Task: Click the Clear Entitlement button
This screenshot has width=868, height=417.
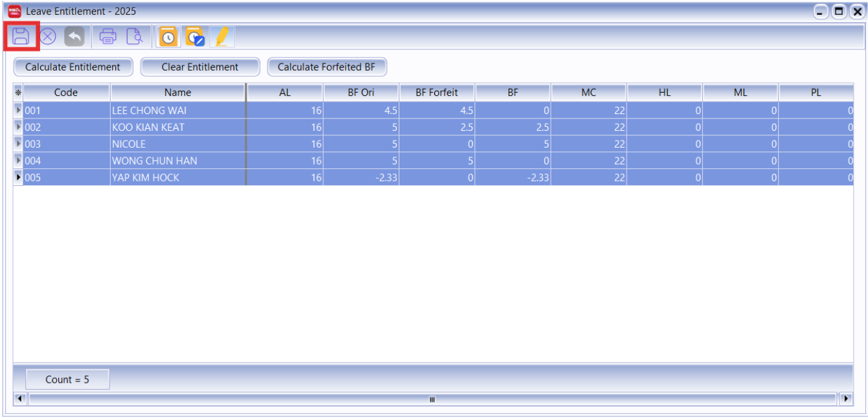Action: click(200, 67)
